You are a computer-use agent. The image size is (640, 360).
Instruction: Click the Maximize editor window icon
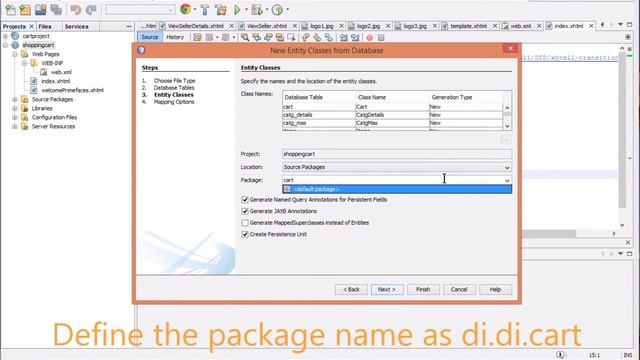coord(630,25)
